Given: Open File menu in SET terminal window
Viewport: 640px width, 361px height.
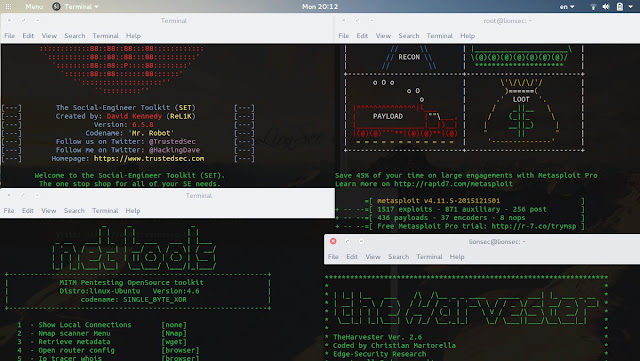Looking at the screenshot, I should [9, 36].
